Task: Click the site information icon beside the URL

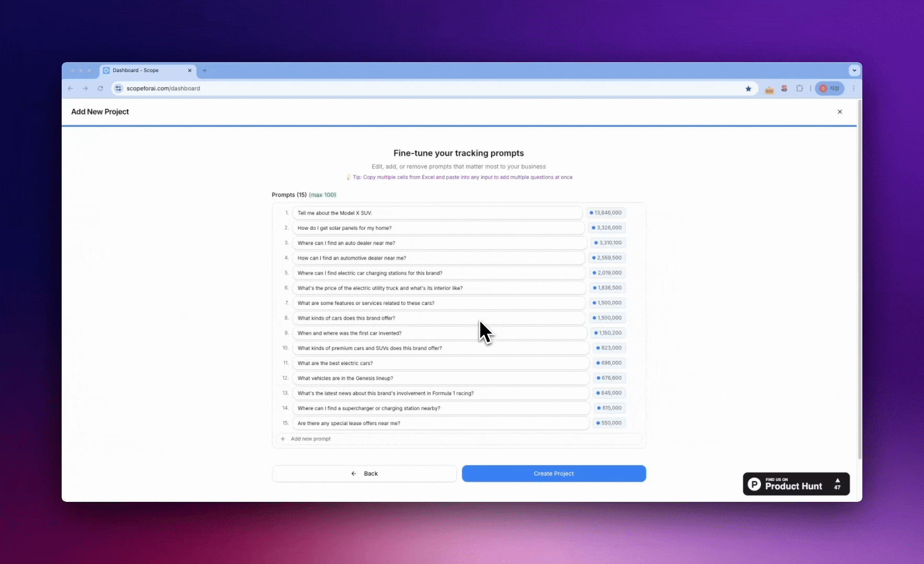Action: (118, 88)
